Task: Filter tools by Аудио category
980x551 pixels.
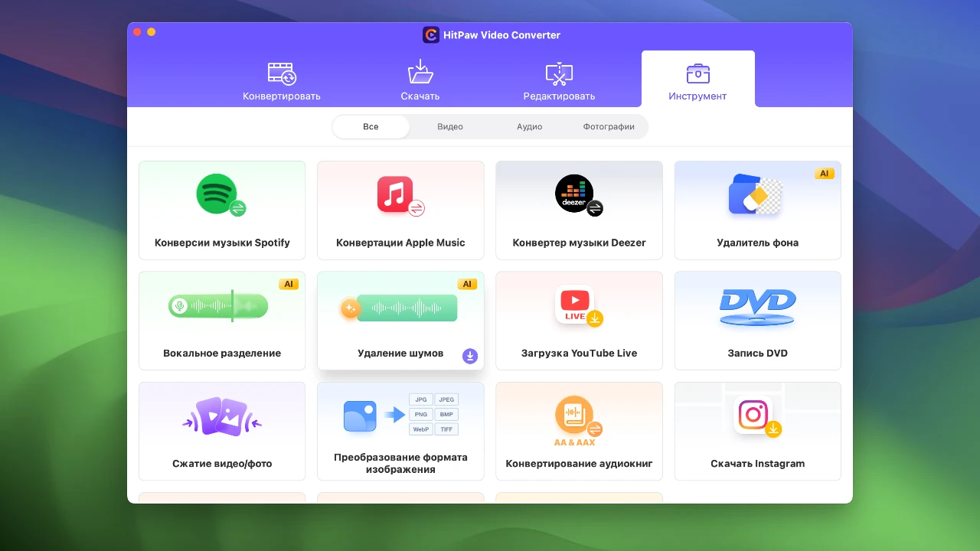Action: tap(529, 127)
